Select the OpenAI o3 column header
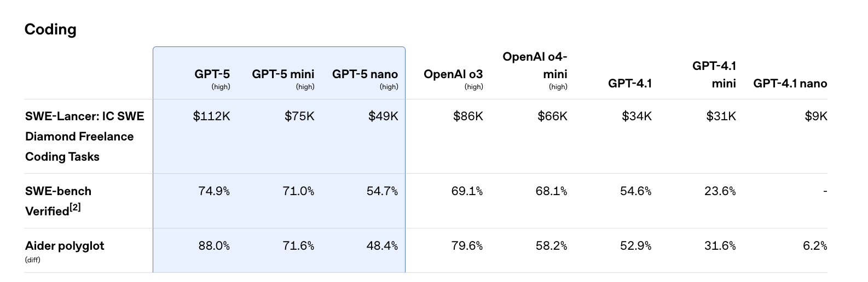 [453, 74]
